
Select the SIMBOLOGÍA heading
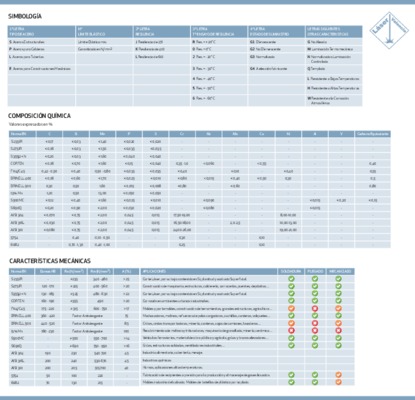[25, 16]
